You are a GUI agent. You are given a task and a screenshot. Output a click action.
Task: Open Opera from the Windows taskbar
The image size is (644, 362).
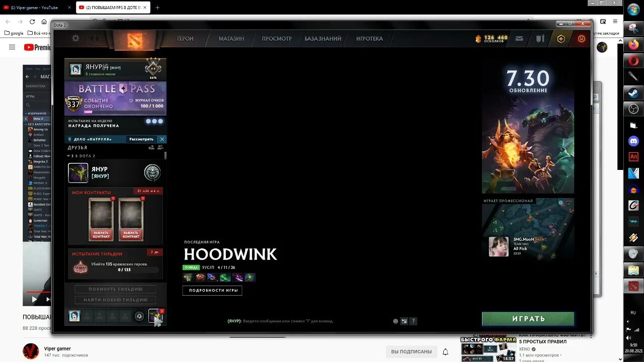coord(633,61)
